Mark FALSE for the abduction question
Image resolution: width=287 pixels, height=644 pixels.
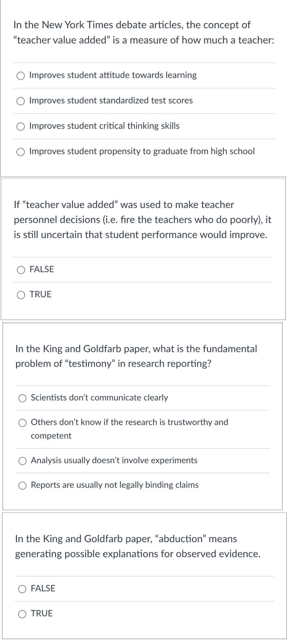[22, 589]
